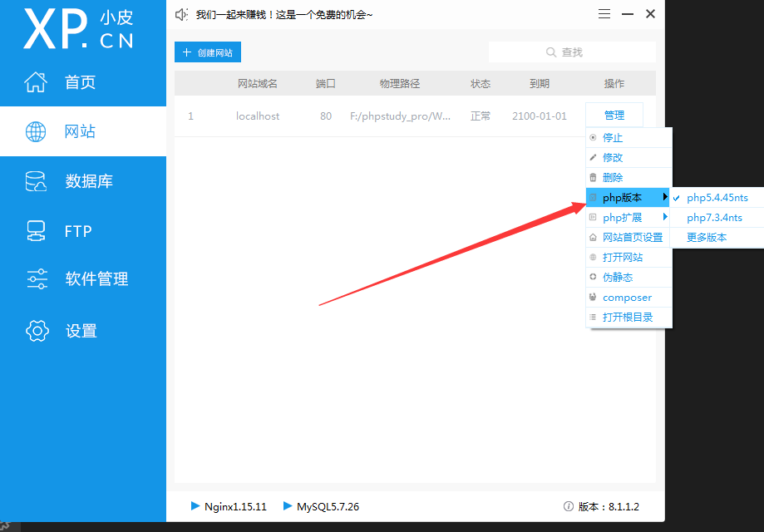This screenshot has height=532, width=764.
Task: Click the home icon beside 首页
Action: click(36, 81)
